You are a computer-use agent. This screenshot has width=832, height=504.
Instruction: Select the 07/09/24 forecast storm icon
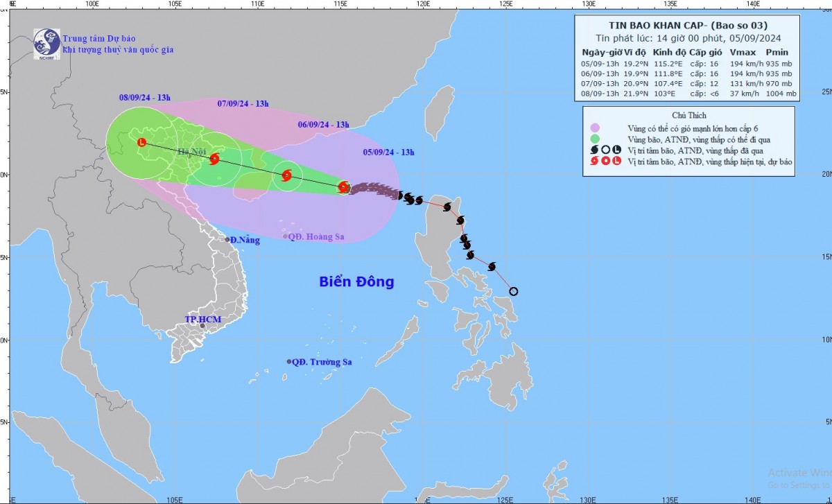(214, 159)
